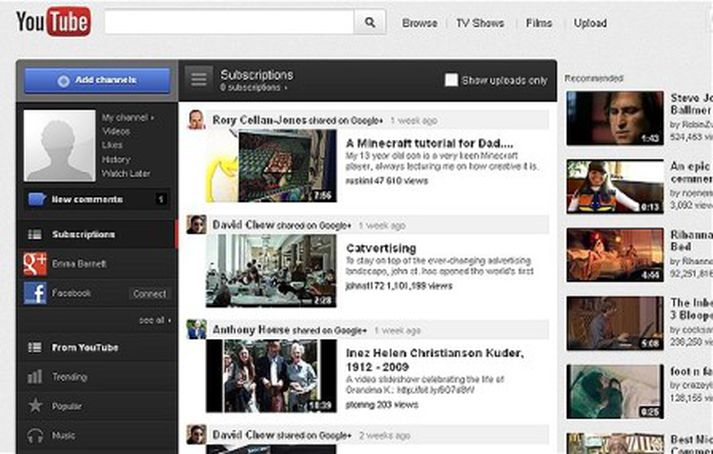Open Rory Cellan-Jones profile name
Viewport: 713px width, 454px height.
pos(260,120)
